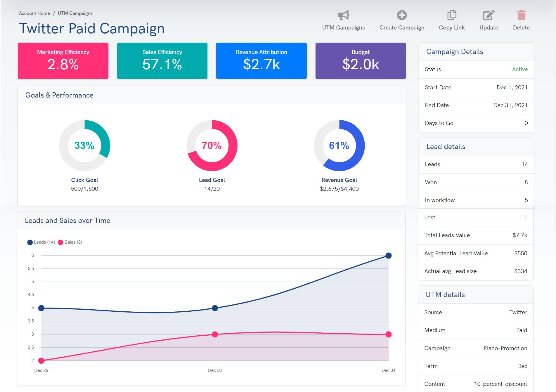
Task: Click the Active status value
Action: click(x=520, y=70)
